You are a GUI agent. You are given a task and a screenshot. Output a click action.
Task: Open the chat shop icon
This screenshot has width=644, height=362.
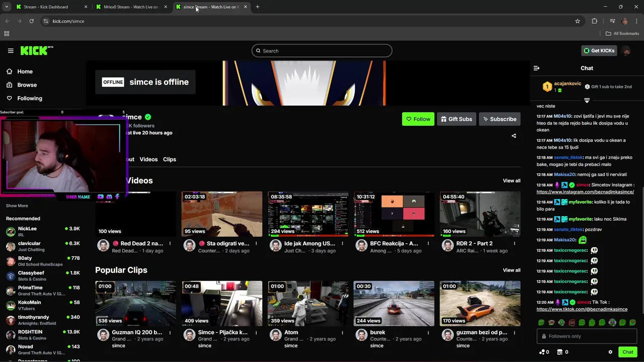559,352
